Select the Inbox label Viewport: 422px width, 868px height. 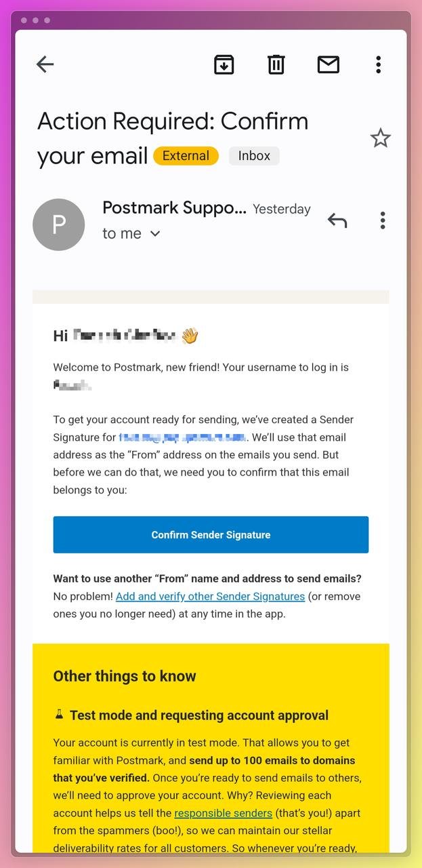coord(254,156)
